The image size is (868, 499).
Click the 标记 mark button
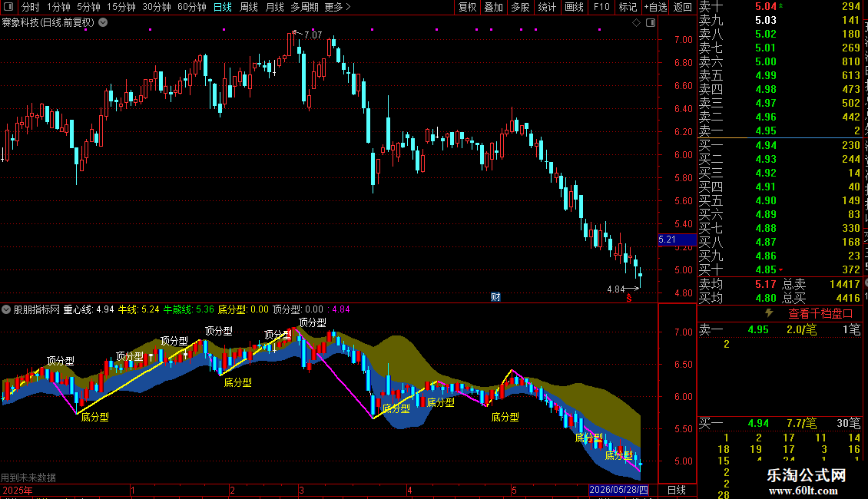[x=628, y=7]
